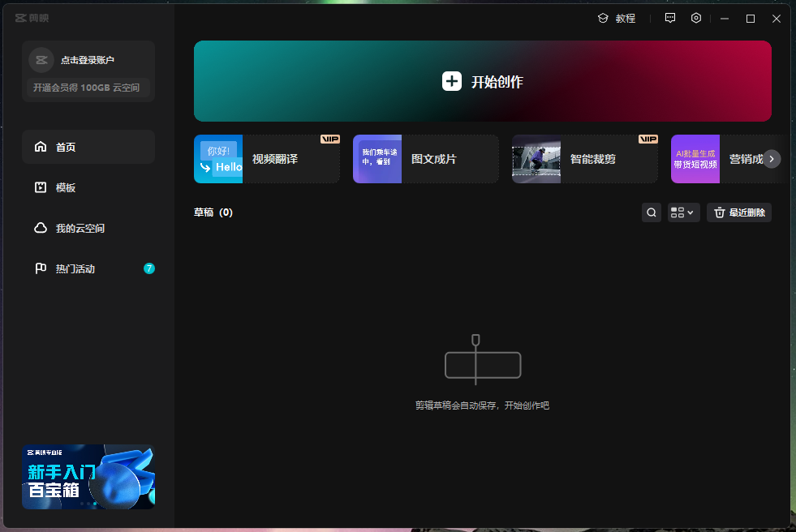Screen dimensions: 796x532
Task: Expand the draft view layout dropdown
Action: point(682,212)
